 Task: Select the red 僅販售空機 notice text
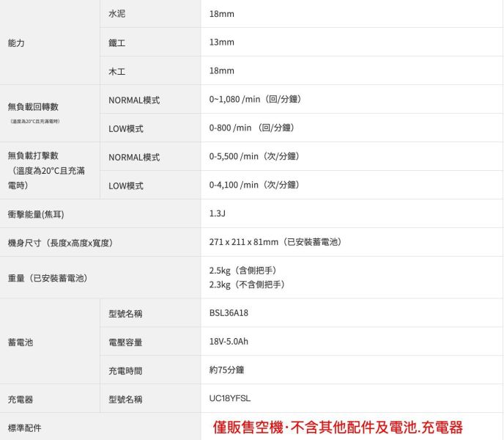(x=338, y=428)
